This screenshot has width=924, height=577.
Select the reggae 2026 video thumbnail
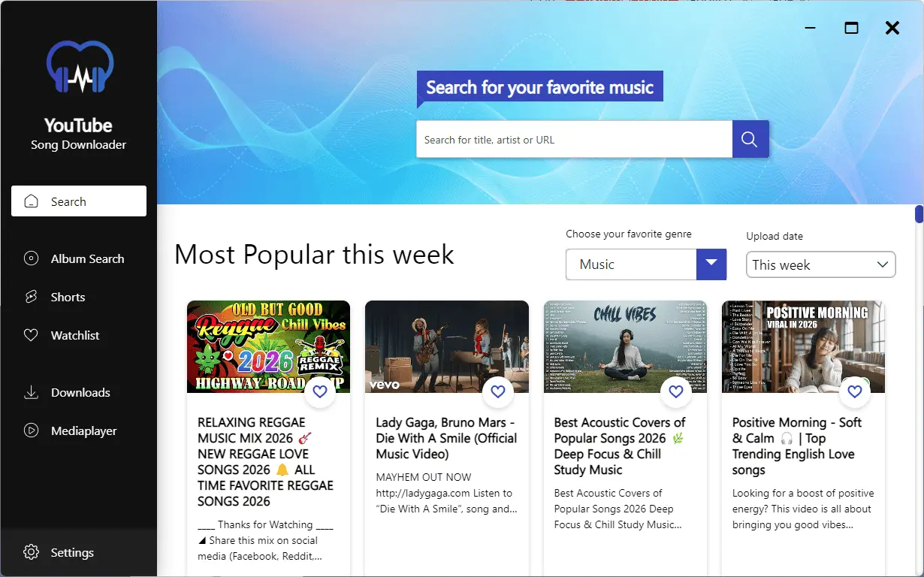268,346
